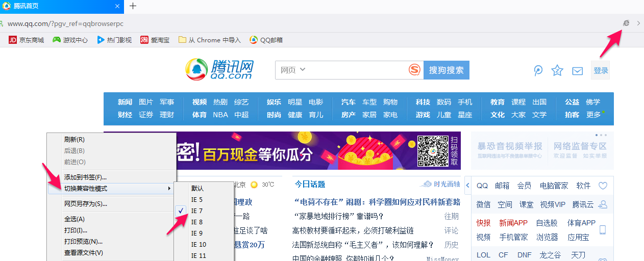Click the heart icon in QQ services panel

click(603, 186)
